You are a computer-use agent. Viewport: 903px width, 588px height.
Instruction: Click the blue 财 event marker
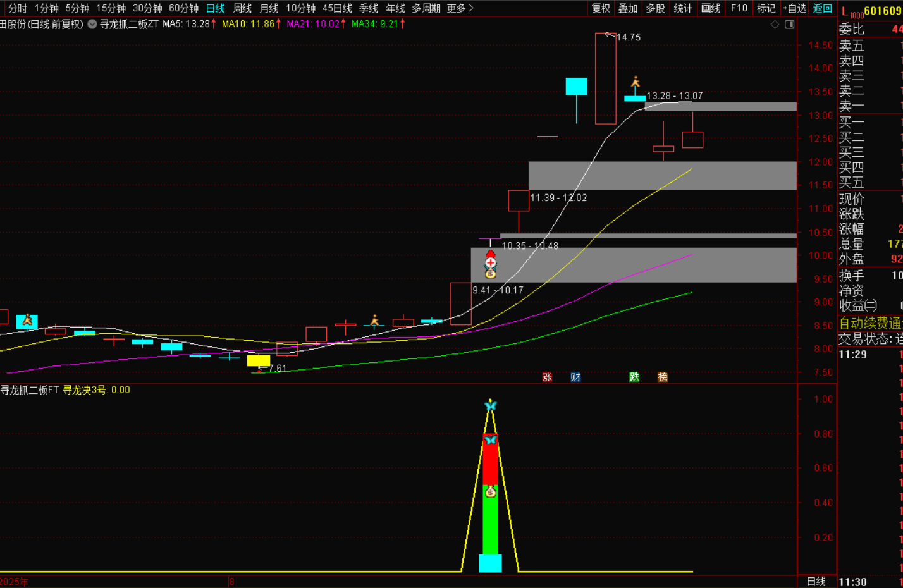575,377
